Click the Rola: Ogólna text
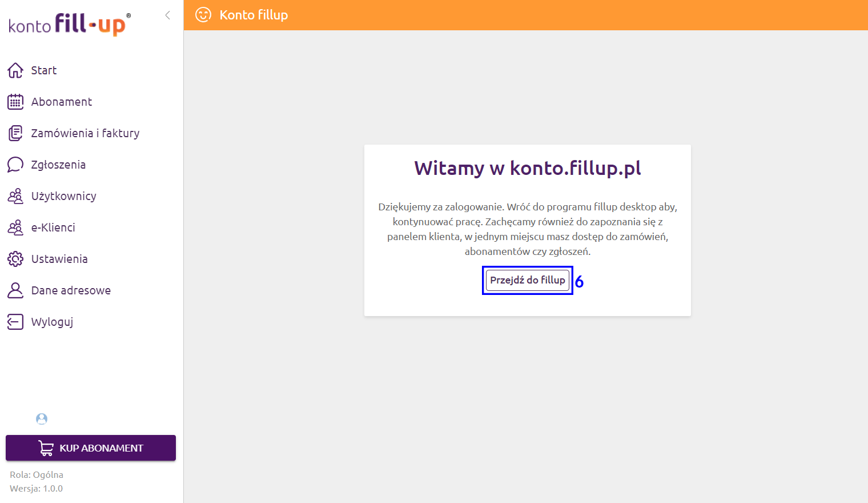Viewport: 868px width, 503px height. point(37,475)
